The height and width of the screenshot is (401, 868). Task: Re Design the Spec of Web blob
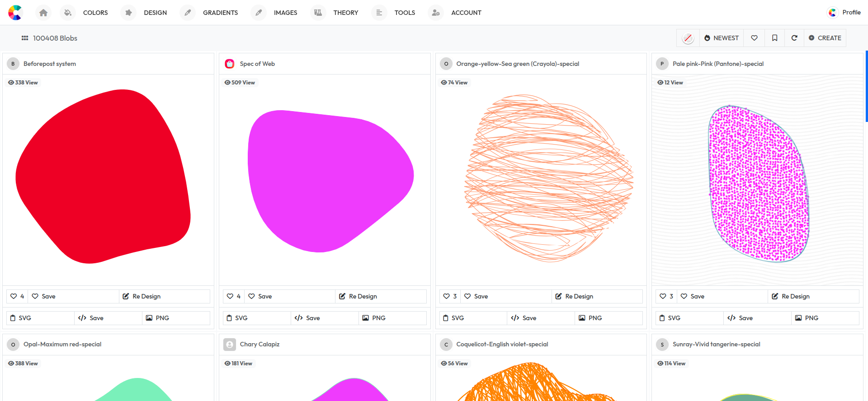(x=381, y=296)
